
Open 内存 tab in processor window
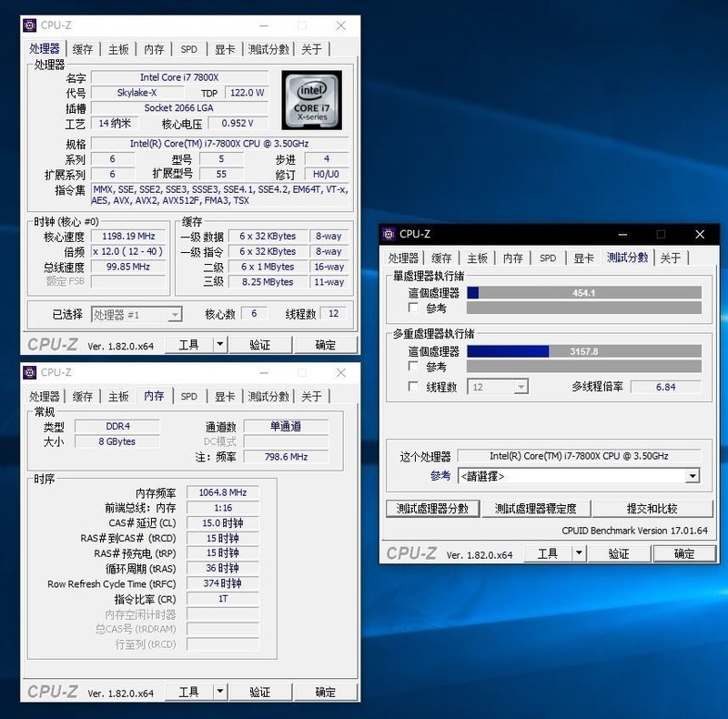[x=154, y=49]
